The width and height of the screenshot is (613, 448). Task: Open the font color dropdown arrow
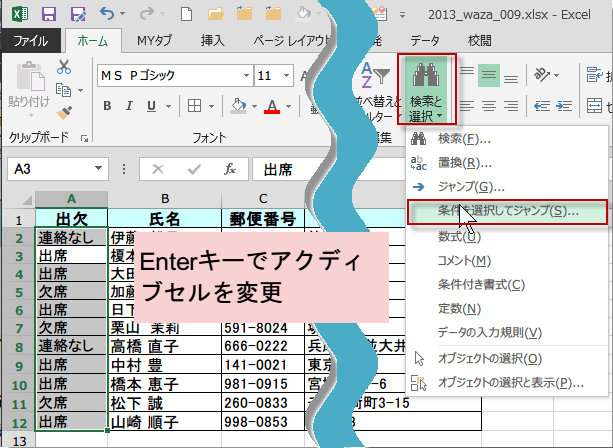[289, 106]
